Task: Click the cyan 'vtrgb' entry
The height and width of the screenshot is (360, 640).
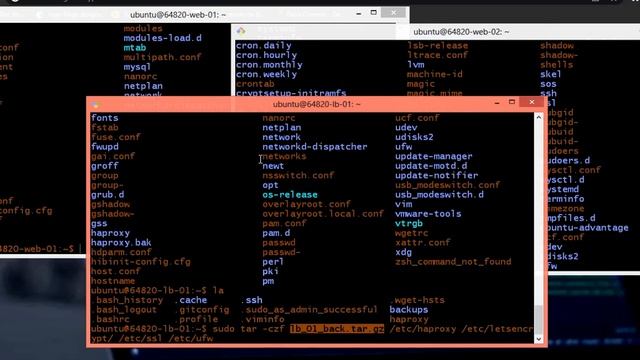Action: coord(409,224)
